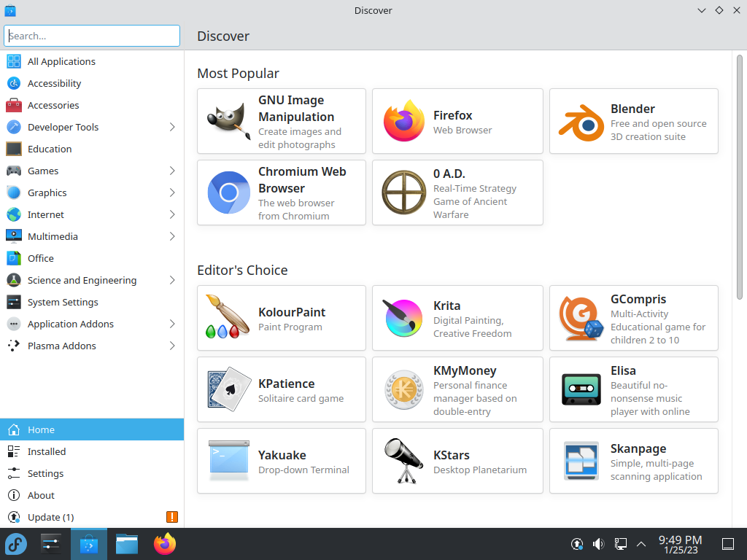
Task: Expand the Graphics category arrow
Action: click(172, 192)
